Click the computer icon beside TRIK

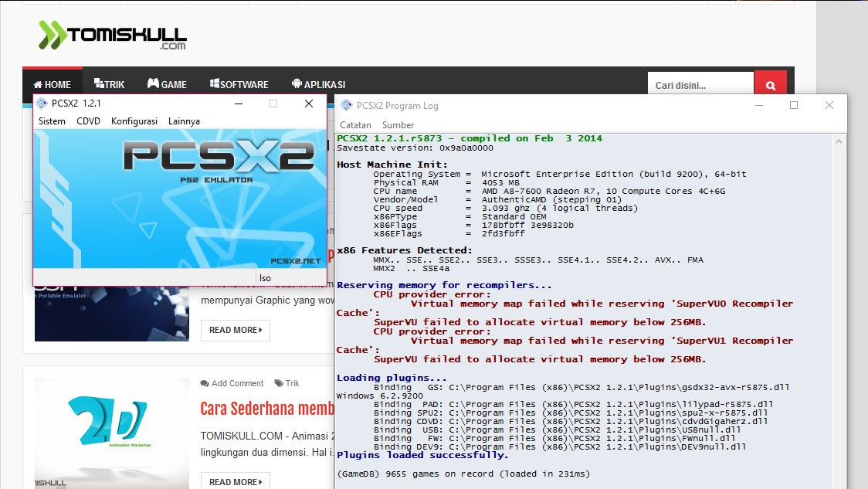pos(99,83)
